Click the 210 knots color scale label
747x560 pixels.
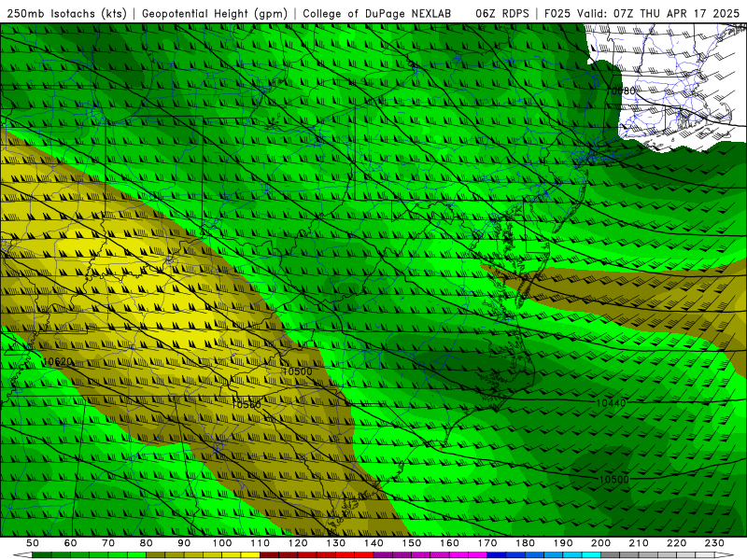point(639,543)
